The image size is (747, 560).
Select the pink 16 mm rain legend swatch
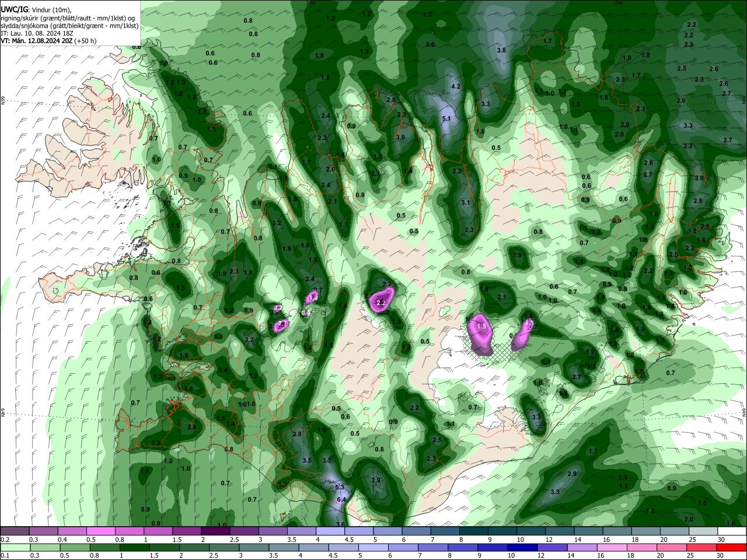click(613, 547)
